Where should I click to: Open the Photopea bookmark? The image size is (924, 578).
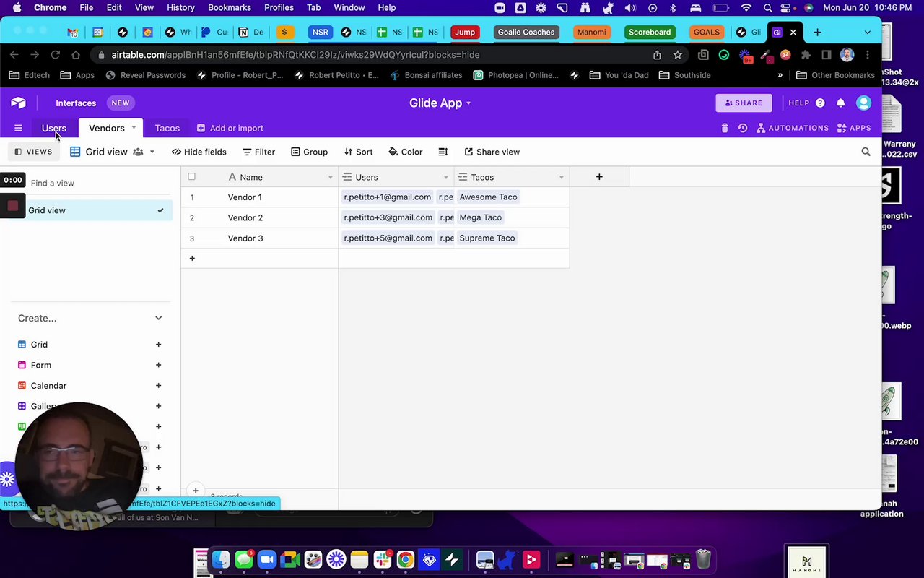point(515,75)
